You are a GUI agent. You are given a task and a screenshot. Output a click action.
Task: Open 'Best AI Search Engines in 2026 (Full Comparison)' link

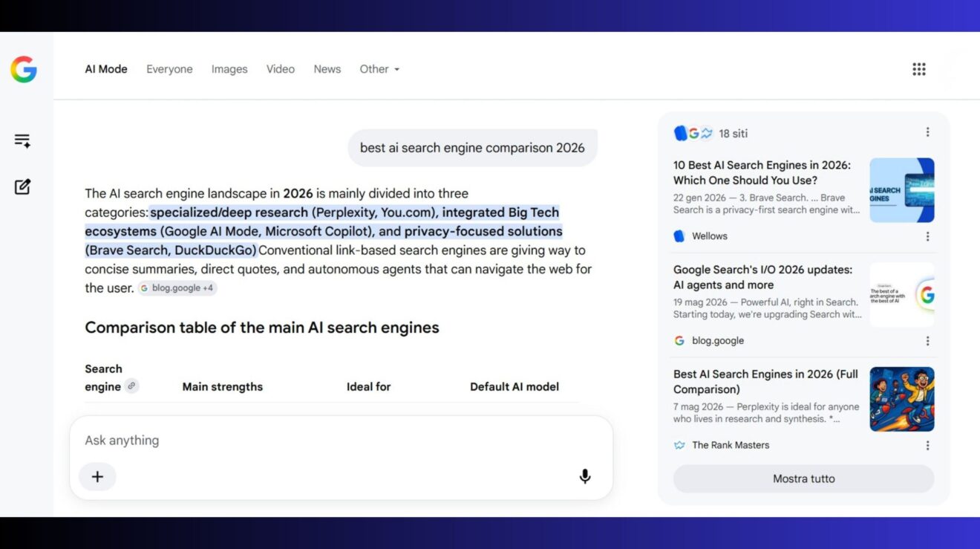(x=765, y=382)
